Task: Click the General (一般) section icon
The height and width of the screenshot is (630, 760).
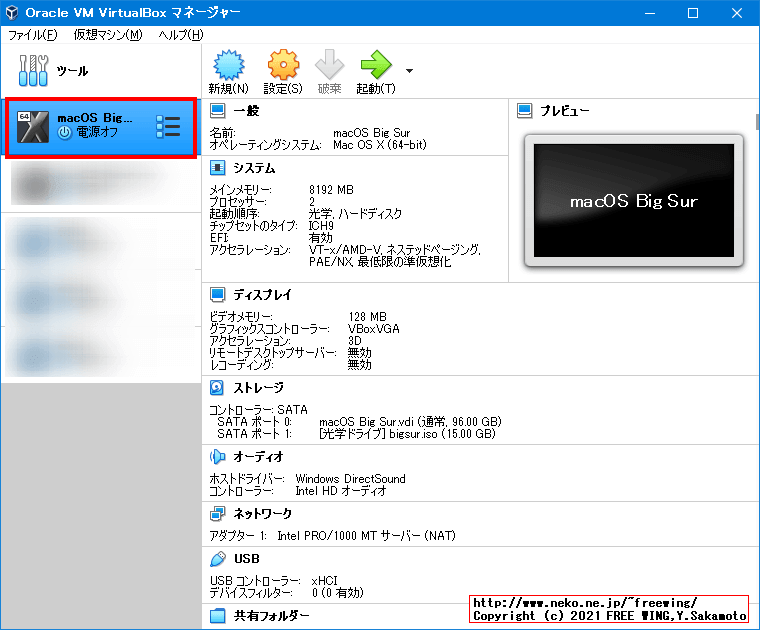Action: [218, 111]
